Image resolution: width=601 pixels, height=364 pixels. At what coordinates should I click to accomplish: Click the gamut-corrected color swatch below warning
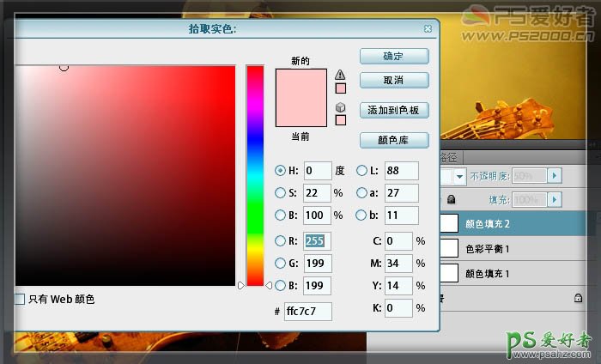click(x=340, y=88)
